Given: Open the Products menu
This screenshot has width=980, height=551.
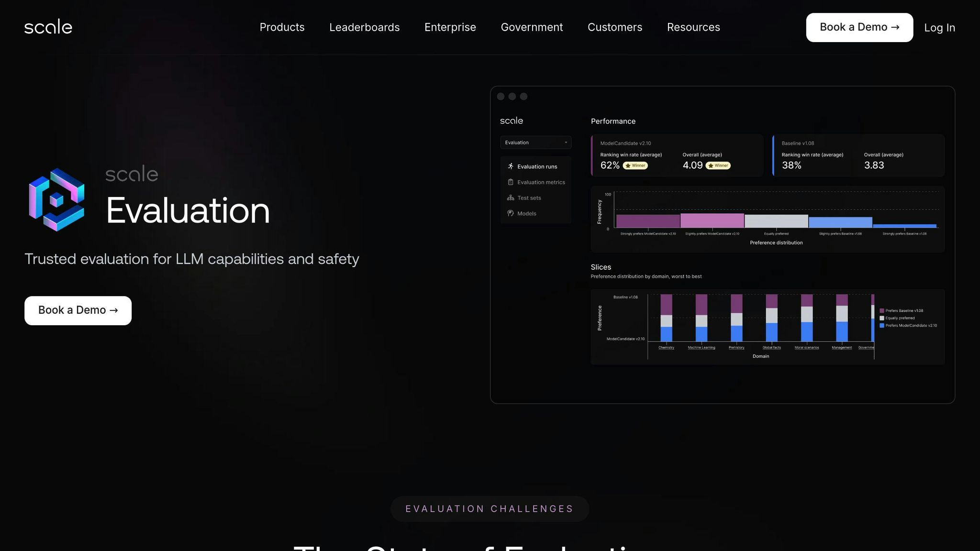Looking at the screenshot, I should click(x=282, y=27).
